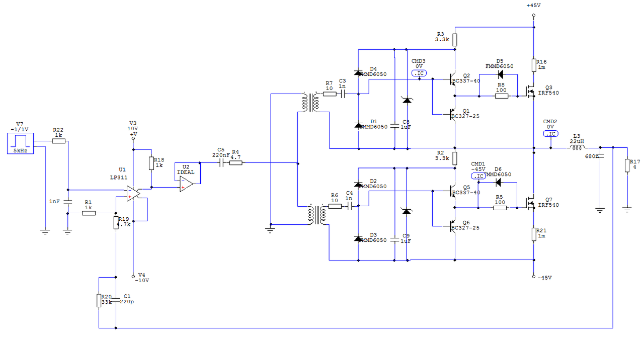Select the Q3 IRF540 MOSFET symbol

pos(530,91)
